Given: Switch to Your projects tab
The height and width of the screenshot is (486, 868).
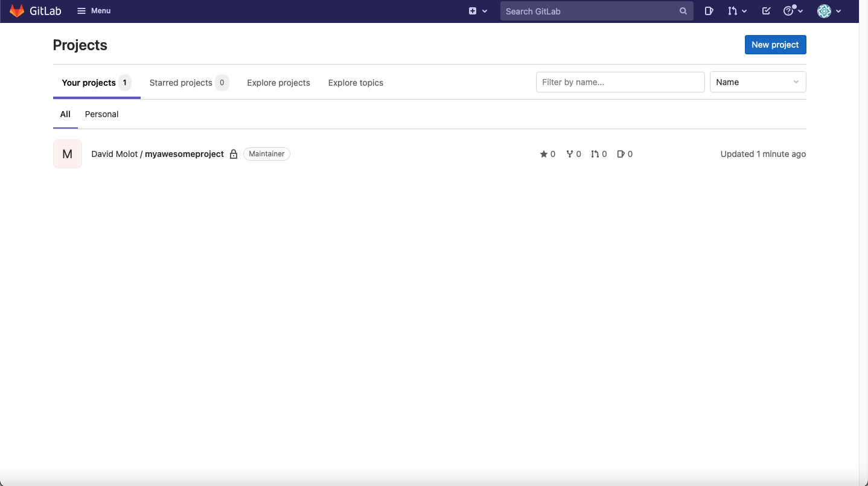Looking at the screenshot, I should click(97, 83).
